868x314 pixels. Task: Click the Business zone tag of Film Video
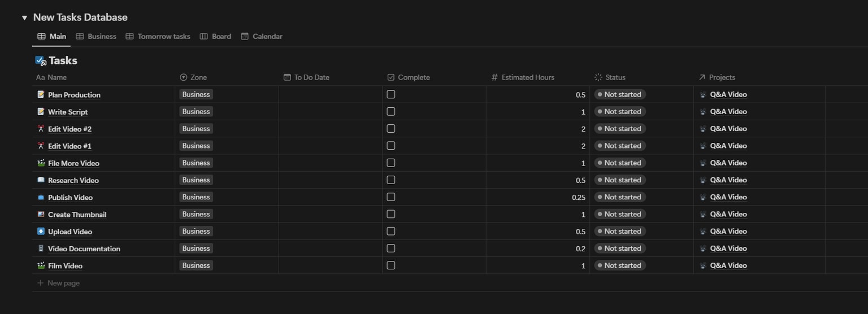[x=196, y=265]
